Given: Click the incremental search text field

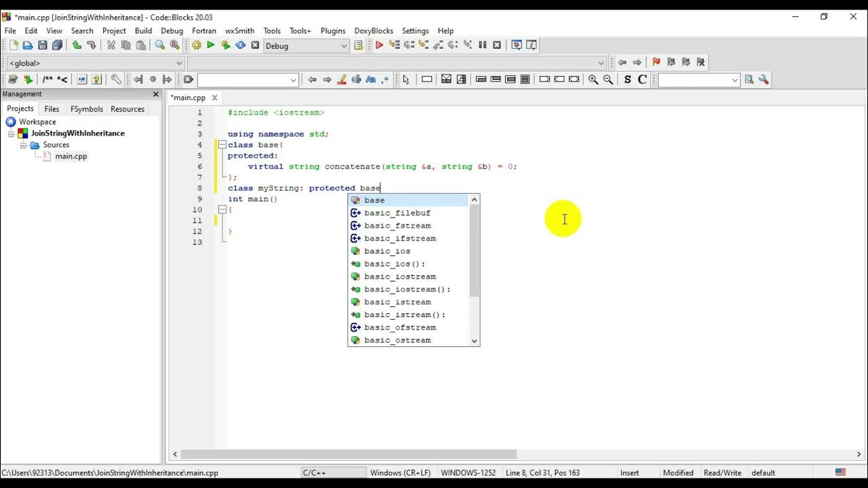Looking at the screenshot, I should point(243,80).
